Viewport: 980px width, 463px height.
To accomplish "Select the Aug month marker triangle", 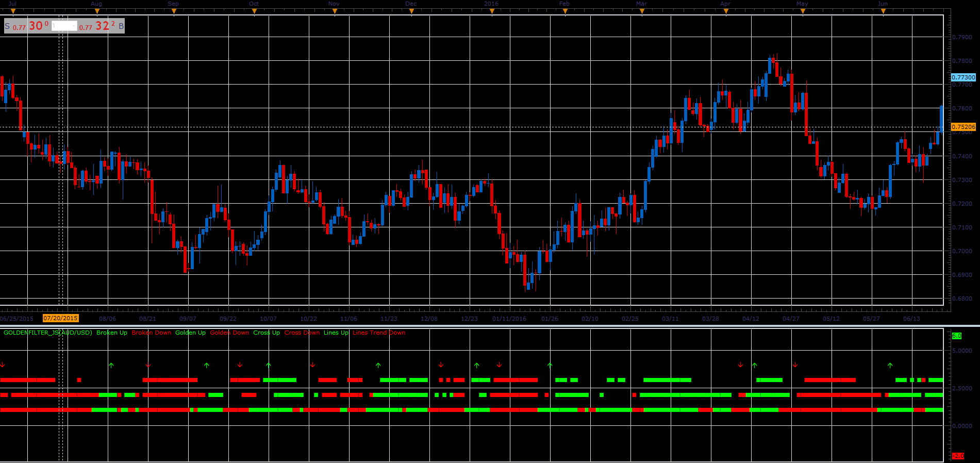I will 97,11.
